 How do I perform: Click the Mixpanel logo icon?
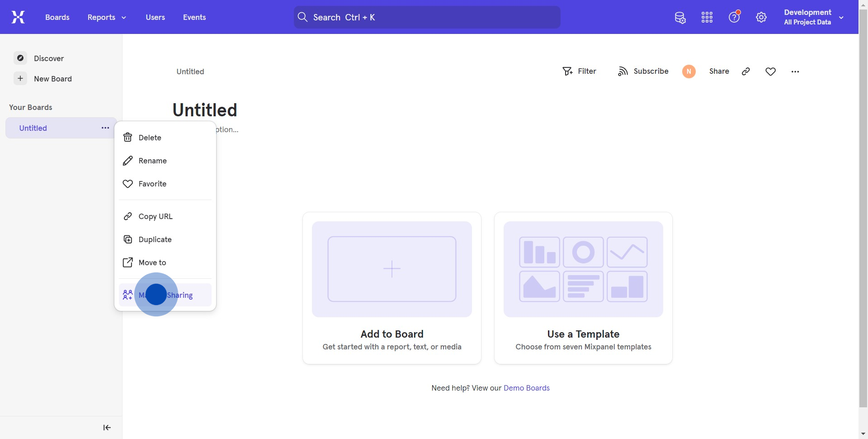coord(18,17)
